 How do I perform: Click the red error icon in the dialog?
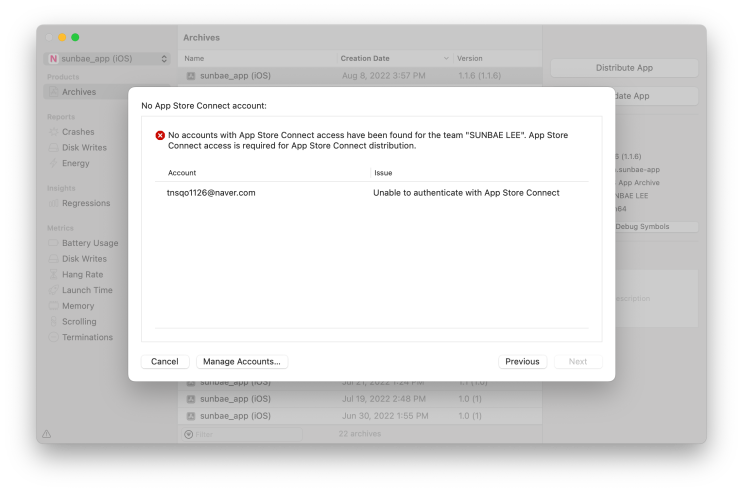(x=160, y=136)
